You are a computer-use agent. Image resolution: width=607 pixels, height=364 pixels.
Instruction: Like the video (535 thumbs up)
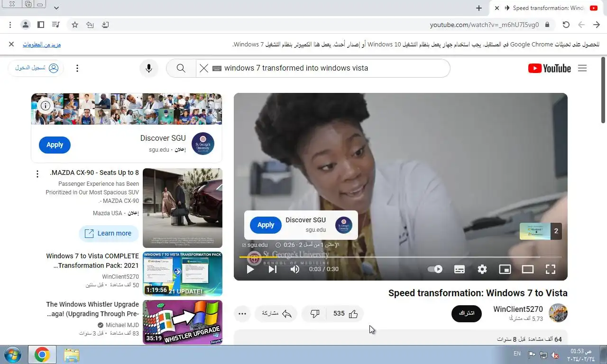pyautogui.click(x=346, y=314)
